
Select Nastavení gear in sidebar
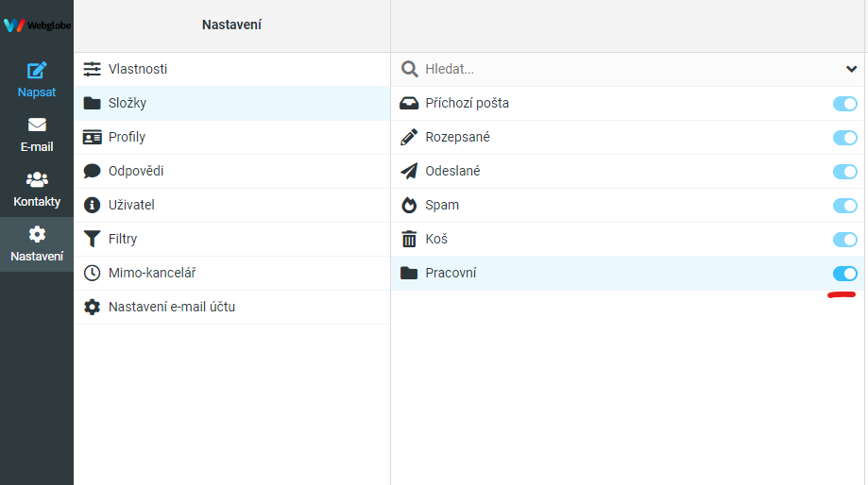click(x=37, y=235)
